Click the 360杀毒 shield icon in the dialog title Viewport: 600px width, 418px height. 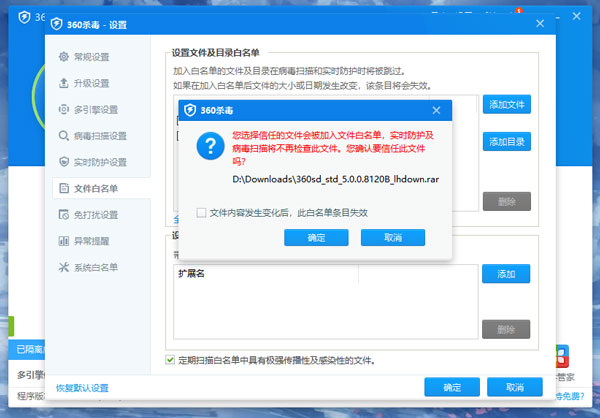[190, 110]
